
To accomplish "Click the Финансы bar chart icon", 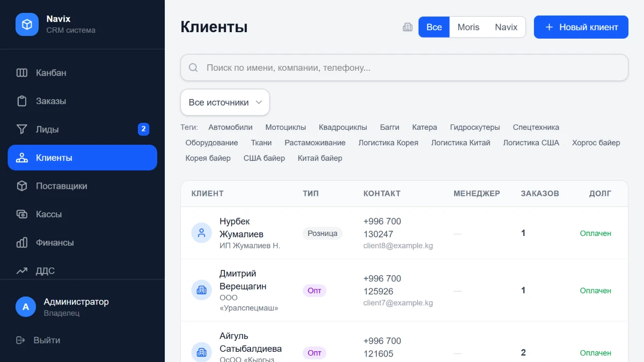I will point(22,242).
